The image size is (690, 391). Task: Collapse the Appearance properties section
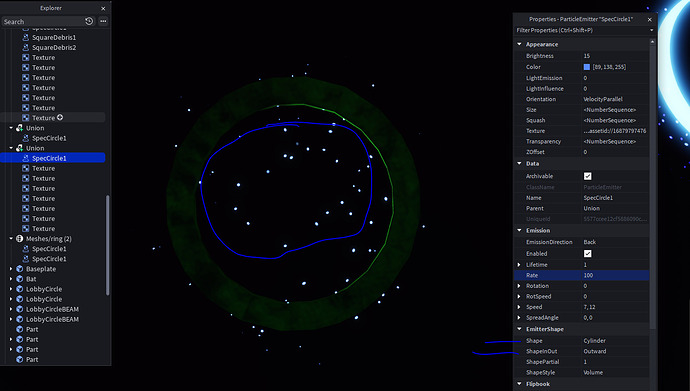pyautogui.click(x=519, y=44)
